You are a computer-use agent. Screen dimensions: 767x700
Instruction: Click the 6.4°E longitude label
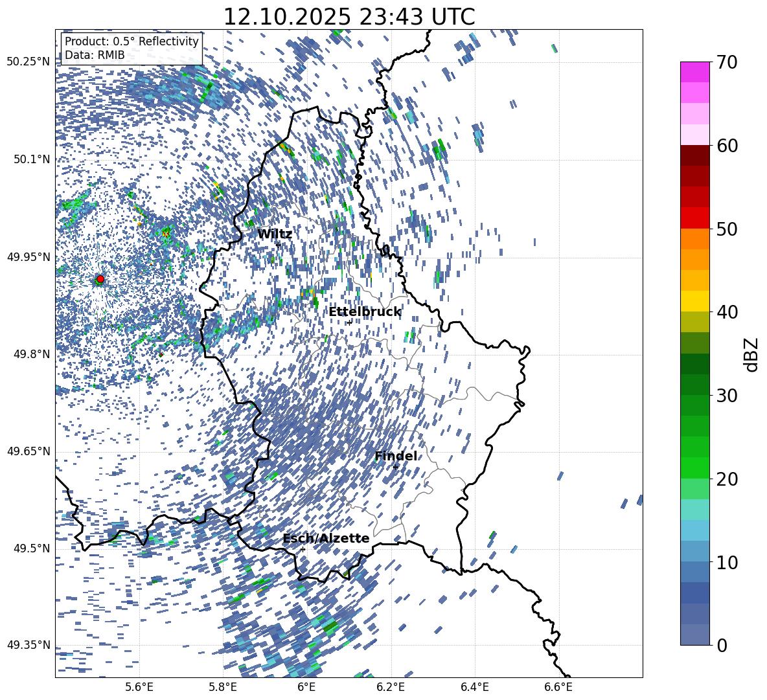[474, 687]
